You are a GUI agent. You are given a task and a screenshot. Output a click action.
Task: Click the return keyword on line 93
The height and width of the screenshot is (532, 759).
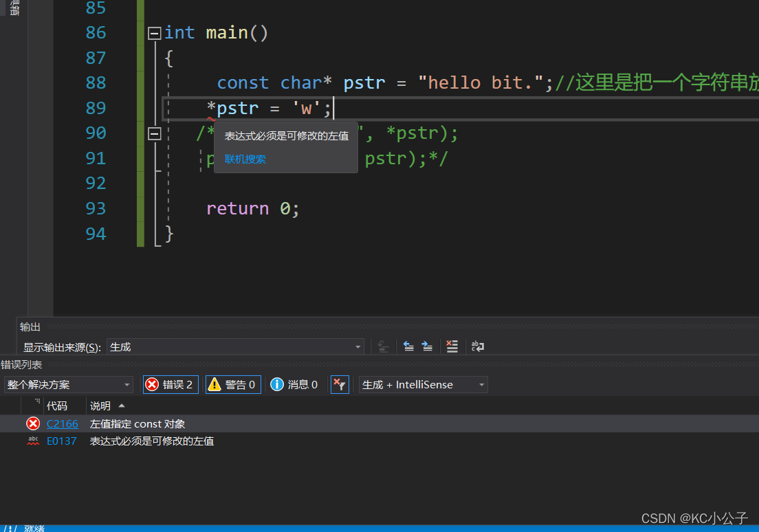pyautogui.click(x=237, y=209)
